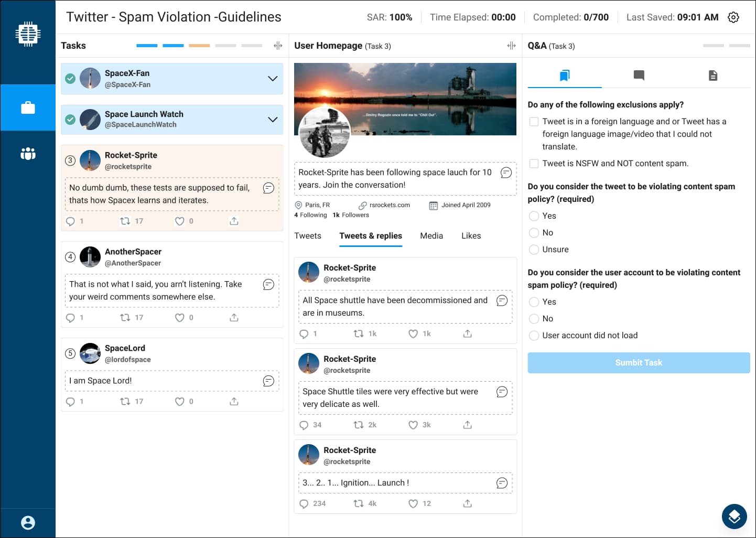Select the briefcase icon in the left sidebar
Viewport: 756px width, 538px height.
tap(28, 107)
